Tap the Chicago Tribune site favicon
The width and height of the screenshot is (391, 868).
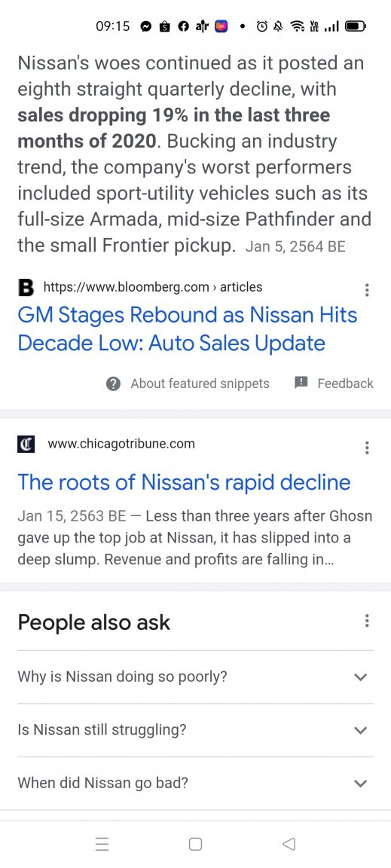click(x=26, y=444)
